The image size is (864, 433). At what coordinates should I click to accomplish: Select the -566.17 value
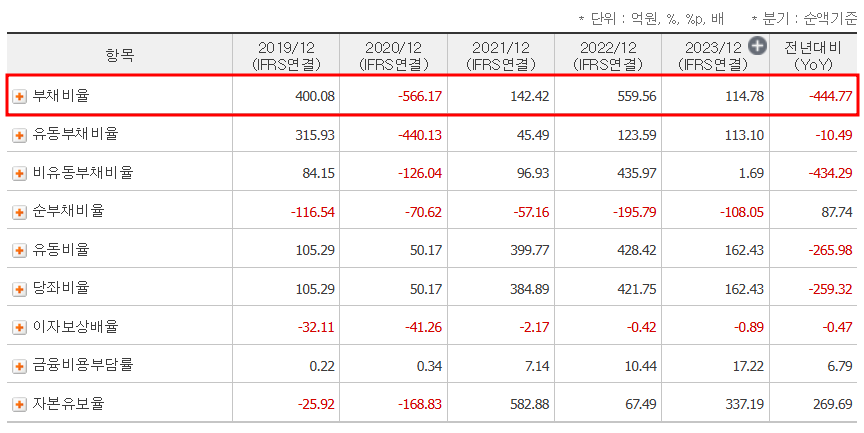click(419, 96)
